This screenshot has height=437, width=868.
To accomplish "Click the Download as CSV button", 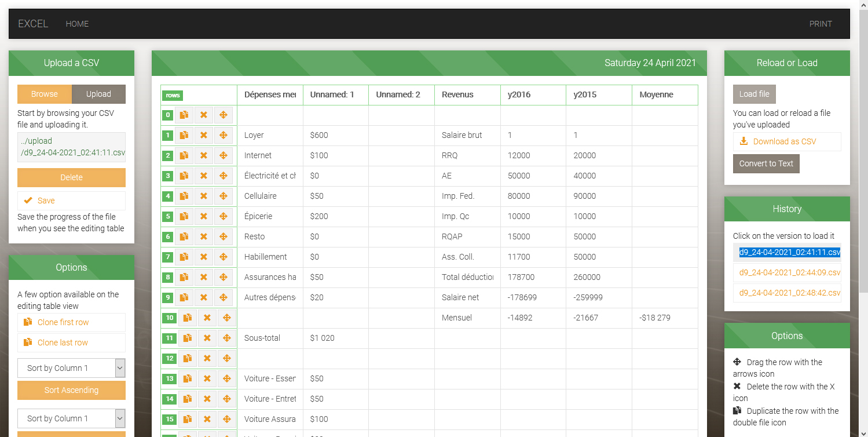I will point(786,142).
